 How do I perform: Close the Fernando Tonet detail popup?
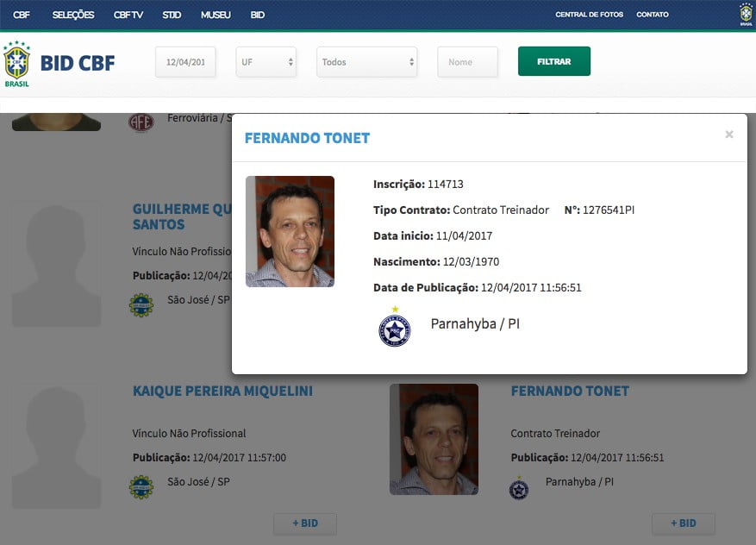729,135
